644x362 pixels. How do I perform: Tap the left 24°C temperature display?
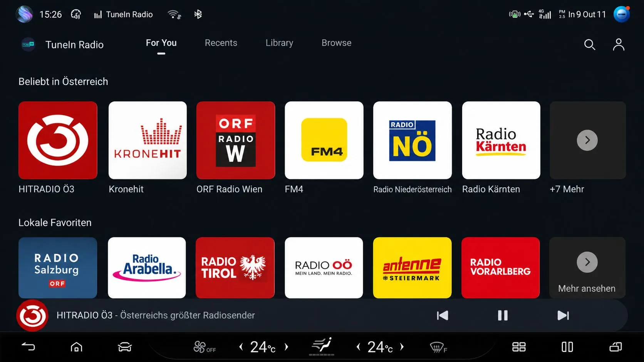click(263, 347)
